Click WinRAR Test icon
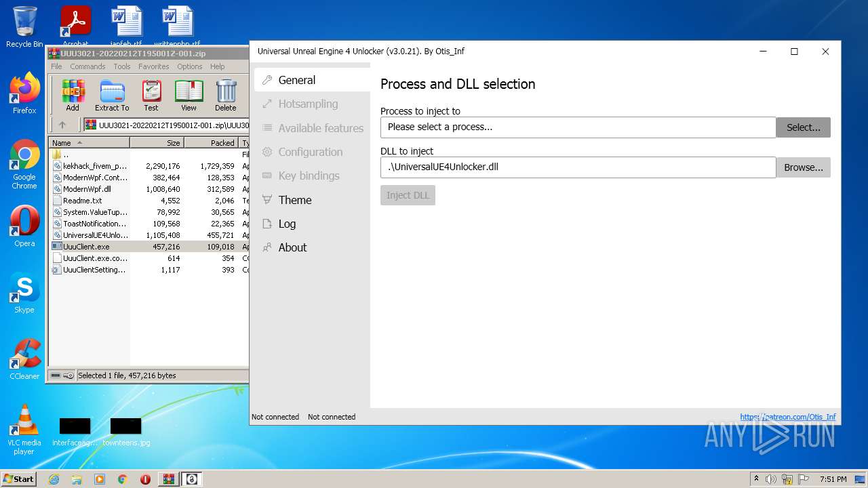Screen dimensions: 868x488 point(151,95)
